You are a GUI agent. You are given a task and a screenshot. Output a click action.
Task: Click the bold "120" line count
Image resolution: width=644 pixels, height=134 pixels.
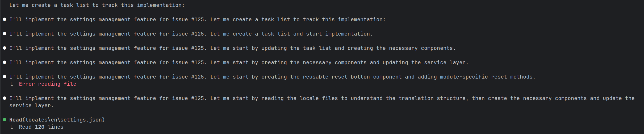click(40, 127)
